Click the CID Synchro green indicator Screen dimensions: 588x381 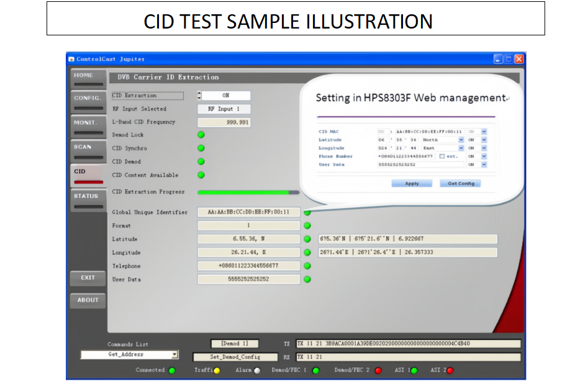[x=201, y=148]
